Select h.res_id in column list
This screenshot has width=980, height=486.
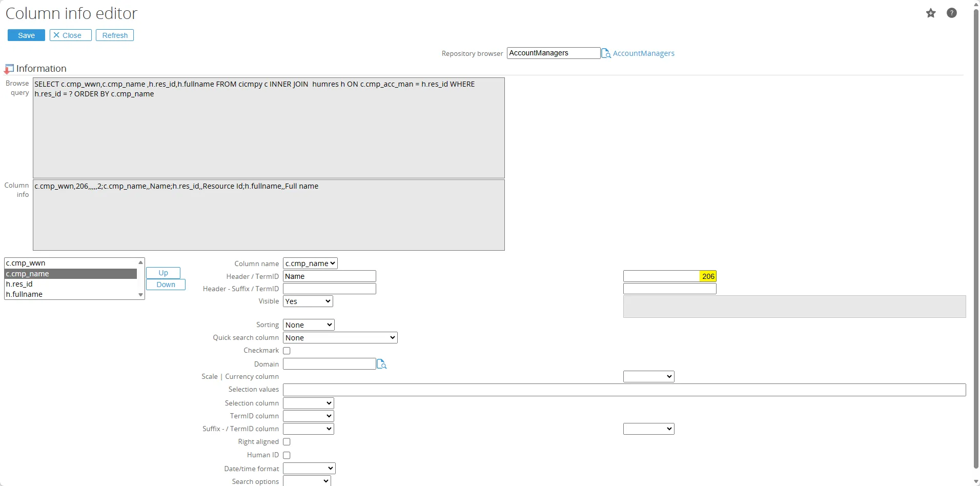[x=71, y=284]
